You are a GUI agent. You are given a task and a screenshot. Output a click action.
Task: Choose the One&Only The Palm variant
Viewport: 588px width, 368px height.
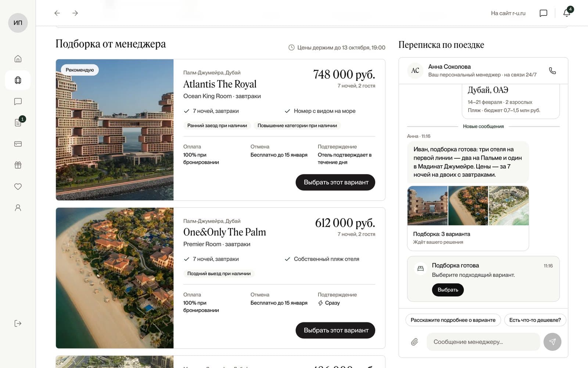pyautogui.click(x=335, y=330)
